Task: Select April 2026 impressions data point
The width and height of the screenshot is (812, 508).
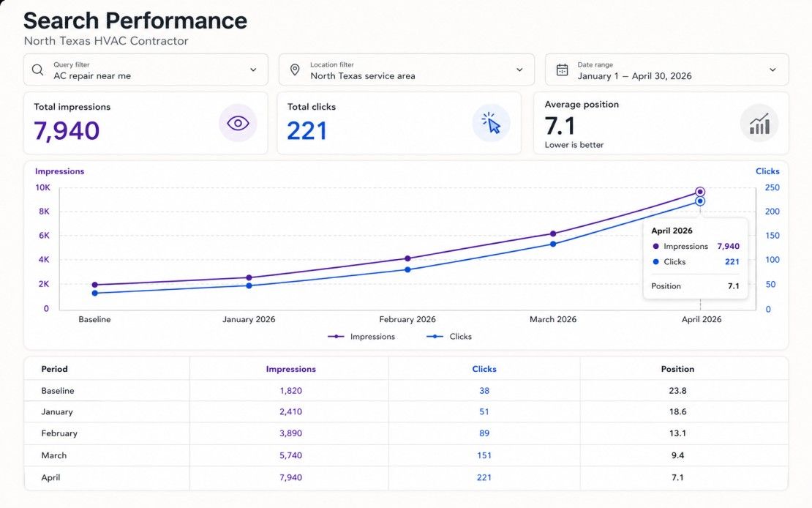Action: click(700, 192)
